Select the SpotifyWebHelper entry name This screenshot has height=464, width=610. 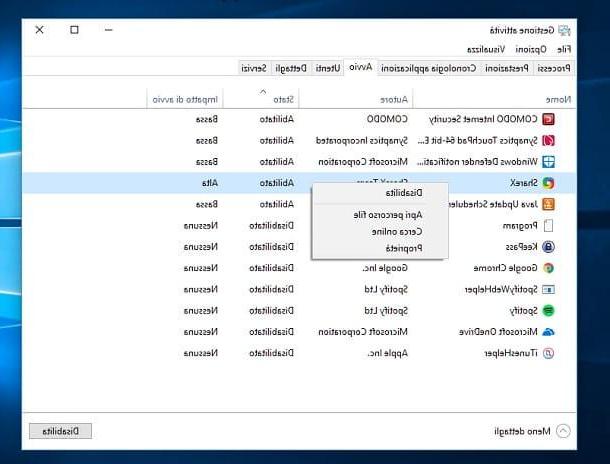[x=501, y=289]
